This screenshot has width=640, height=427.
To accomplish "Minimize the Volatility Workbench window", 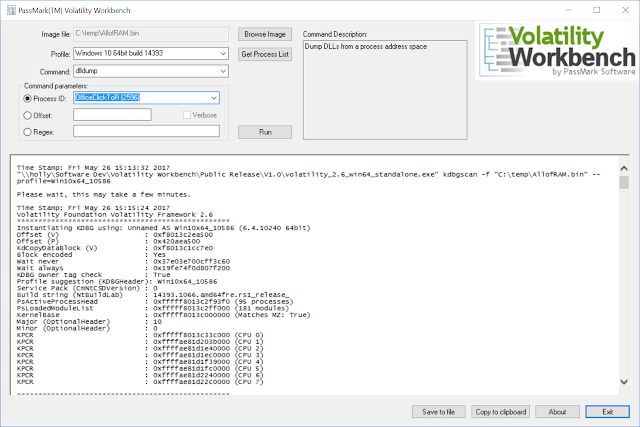I will (569, 10).
